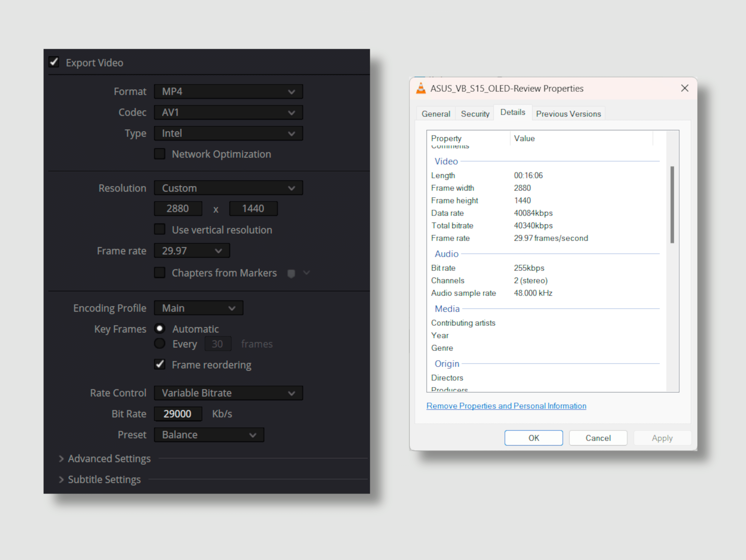Select the audio Bit rate value 255kbps
This screenshot has width=746, height=560.
pos(529,268)
